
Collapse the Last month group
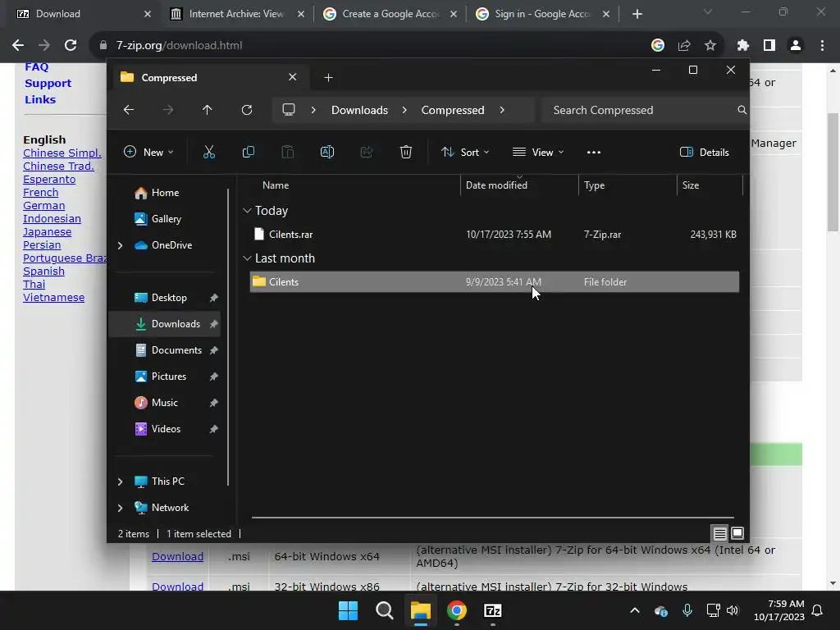point(247,258)
